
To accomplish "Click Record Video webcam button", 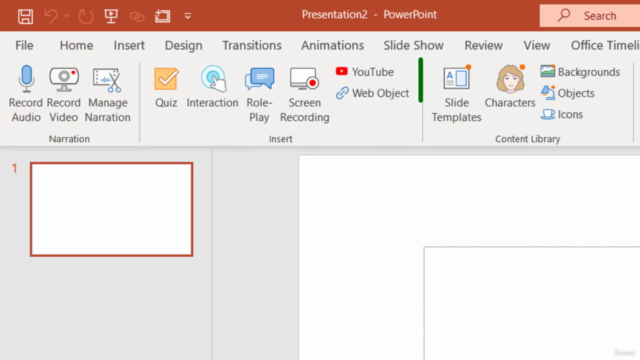I will [64, 94].
